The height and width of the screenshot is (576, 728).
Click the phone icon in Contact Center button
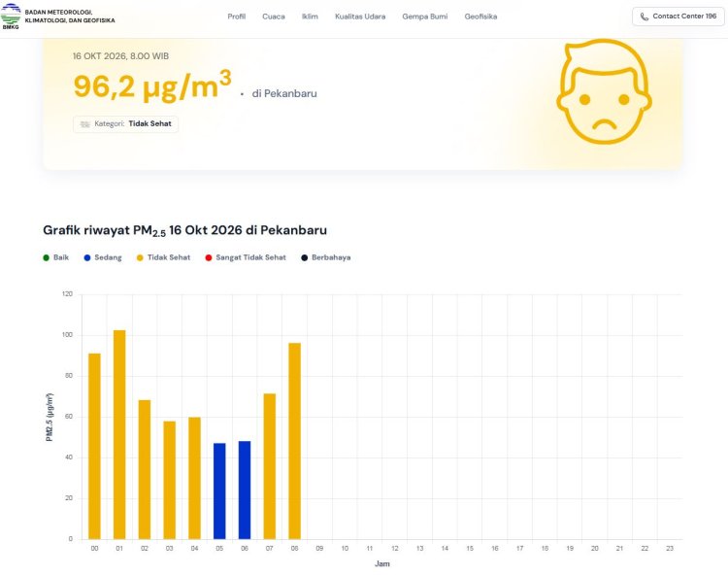click(645, 17)
